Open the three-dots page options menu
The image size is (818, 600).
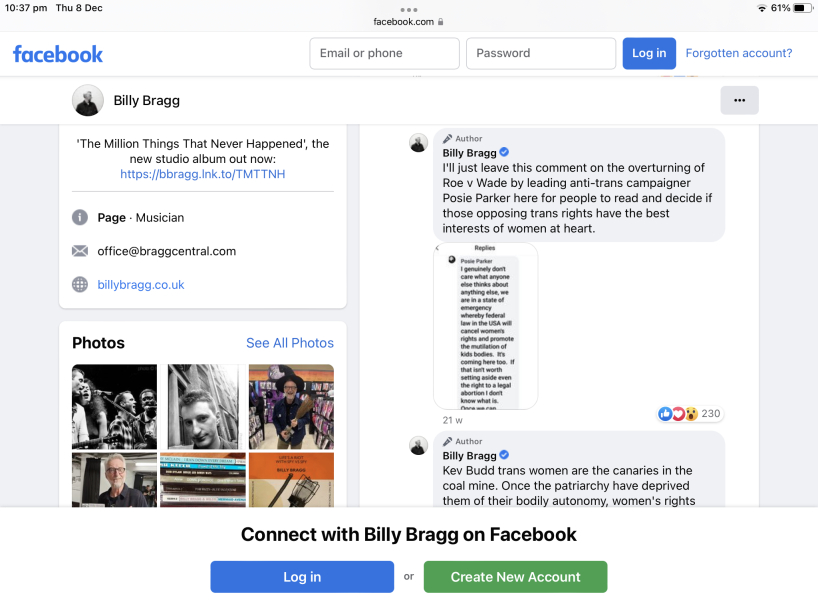point(739,100)
